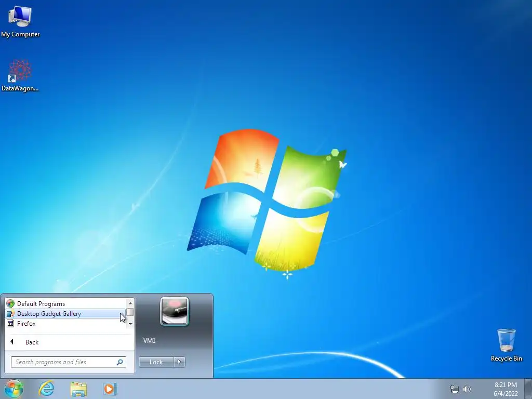Screen dimensions: 532x399
Task: Select the DataWagon shortcut on desktop
Action: point(20,76)
